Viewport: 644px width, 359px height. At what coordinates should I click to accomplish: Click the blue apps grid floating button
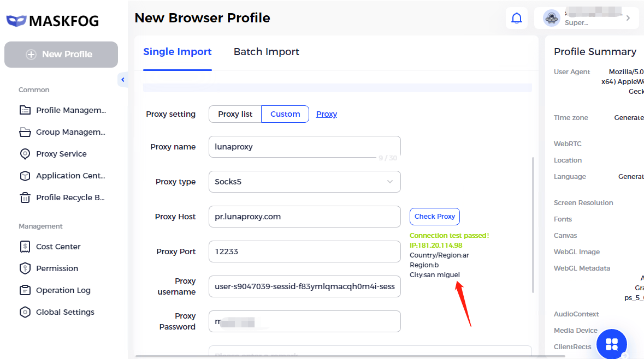click(612, 344)
